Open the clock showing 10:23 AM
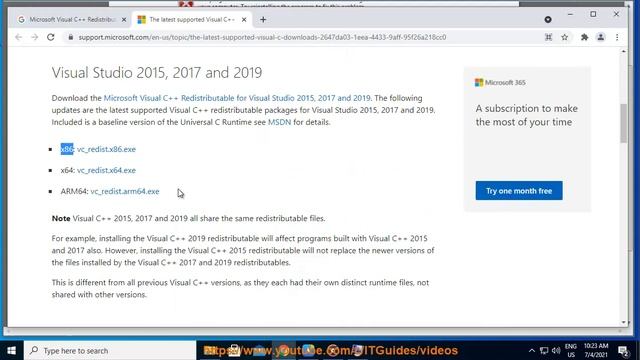The width and height of the screenshot is (640, 360). [x=596, y=350]
